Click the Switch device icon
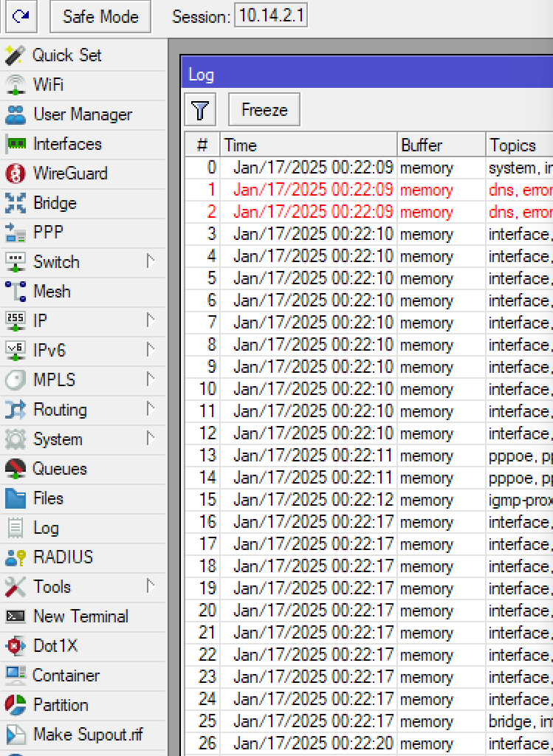Screen dimensions: 553x756 pyautogui.click(x=16, y=262)
